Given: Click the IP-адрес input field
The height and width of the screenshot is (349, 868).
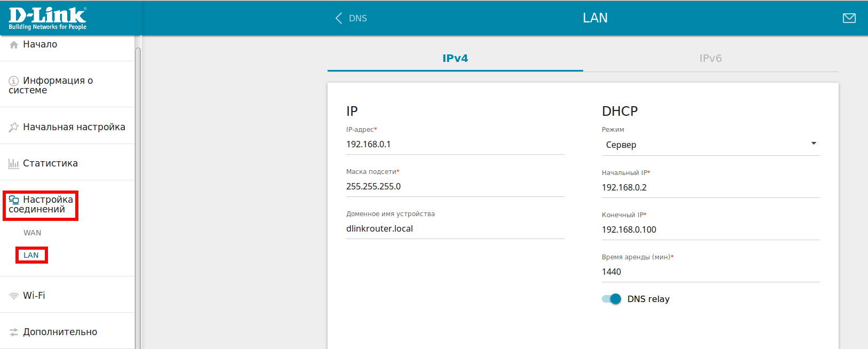Looking at the screenshot, I should point(455,145).
